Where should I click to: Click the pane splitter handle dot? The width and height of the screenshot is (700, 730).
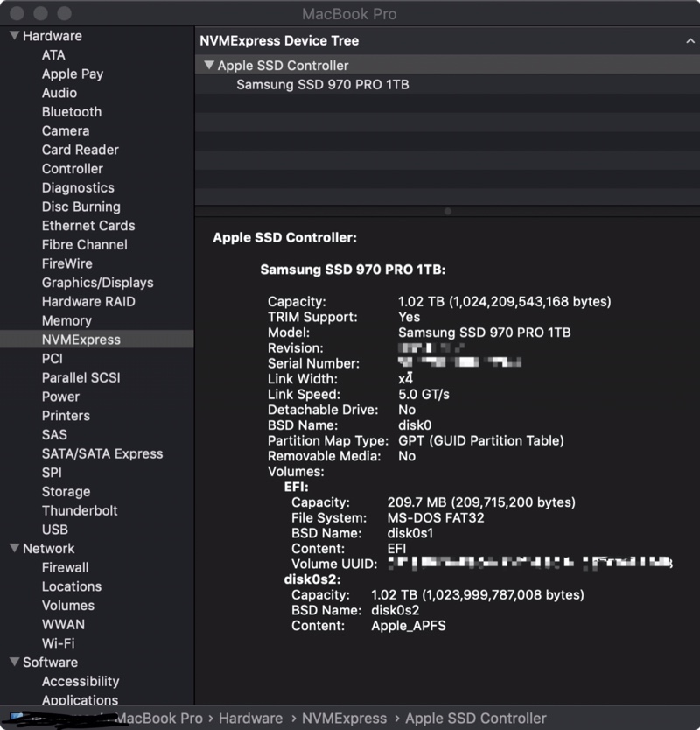pyautogui.click(x=448, y=211)
